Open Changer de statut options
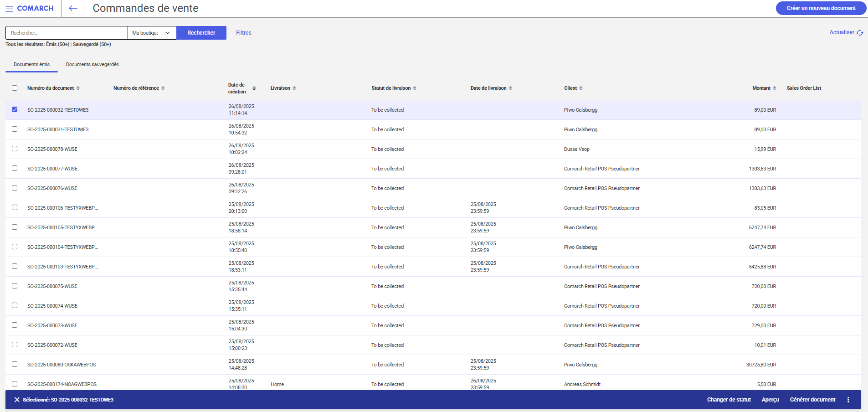Screen dimensions: 868x412 (729, 400)
